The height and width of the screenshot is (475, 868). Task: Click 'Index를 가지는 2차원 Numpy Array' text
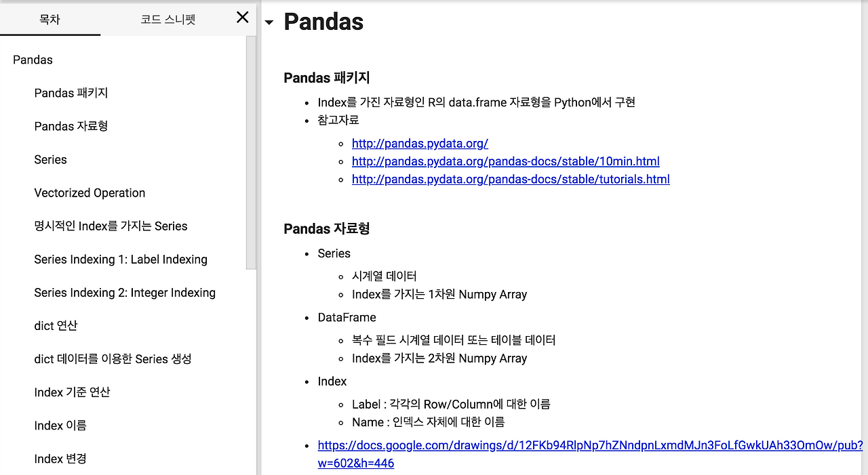(439, 358)
